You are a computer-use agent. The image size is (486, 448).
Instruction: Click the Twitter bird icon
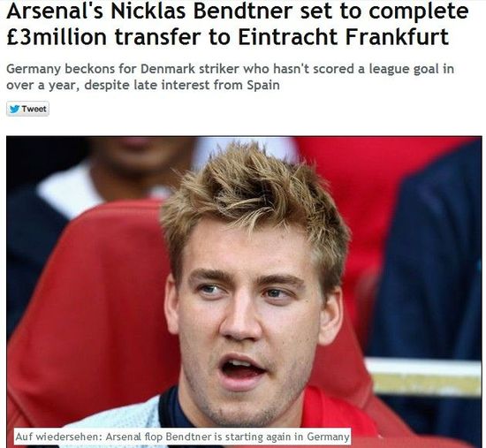[x=14, y=110]
